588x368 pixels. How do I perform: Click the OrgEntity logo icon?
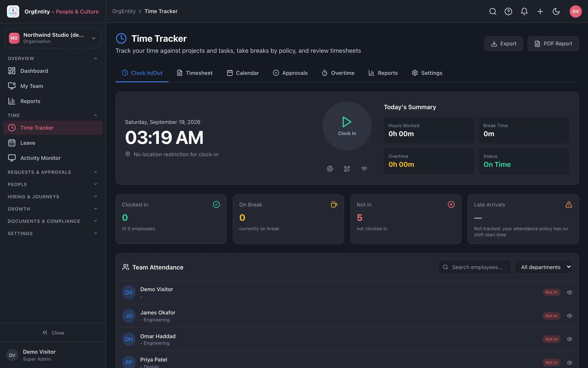click(13, 11)
